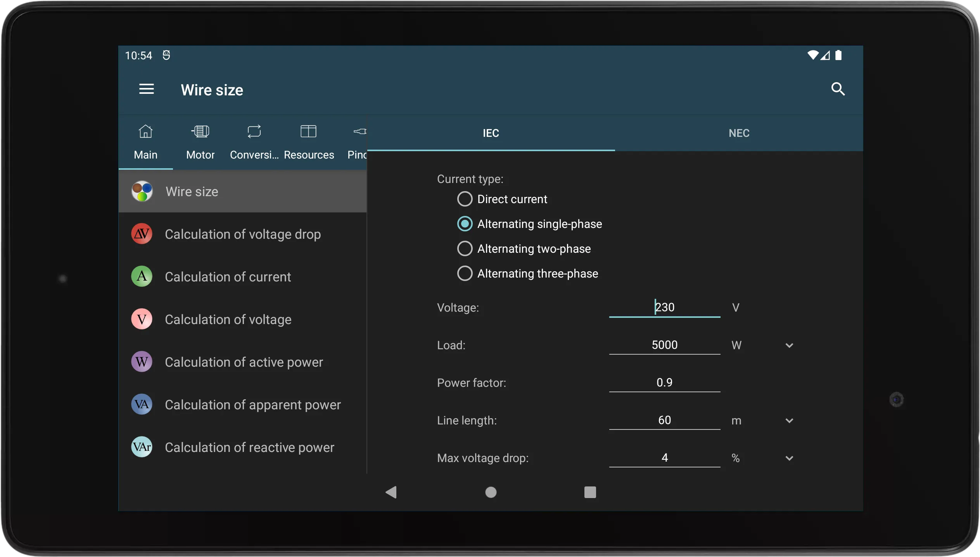Open the Resources section
The image size is (980, 557).
point(308,141)
